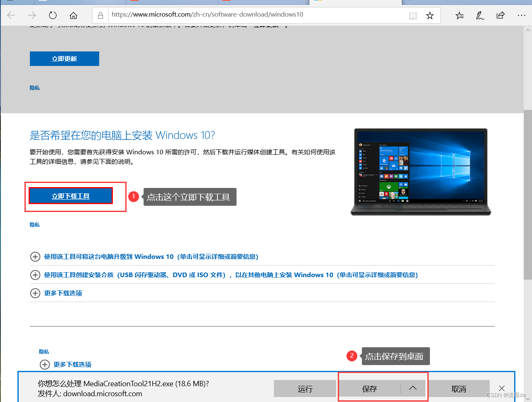This screenshot has width=532, height=402.
Task: Open reading view icon in address bar
Action: point(413,16)
